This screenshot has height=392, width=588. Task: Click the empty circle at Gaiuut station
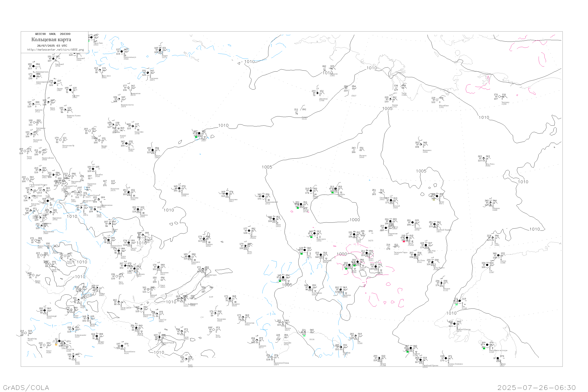[44, 345]
